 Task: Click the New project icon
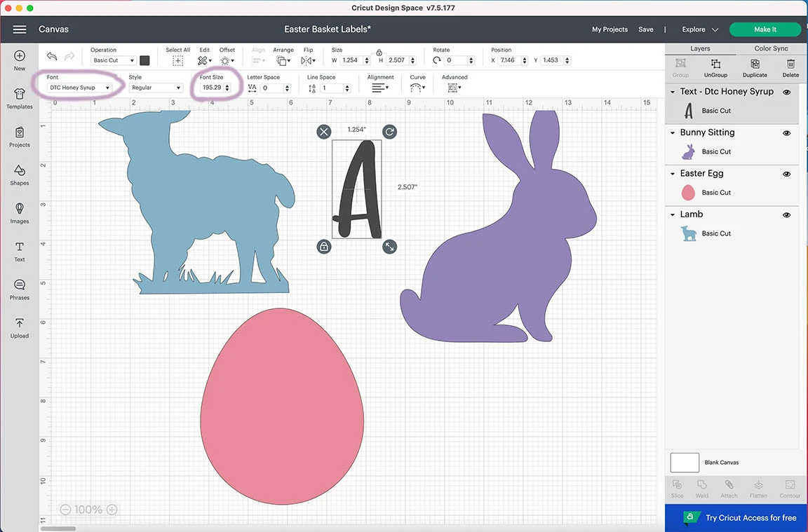tap(20, 55)
